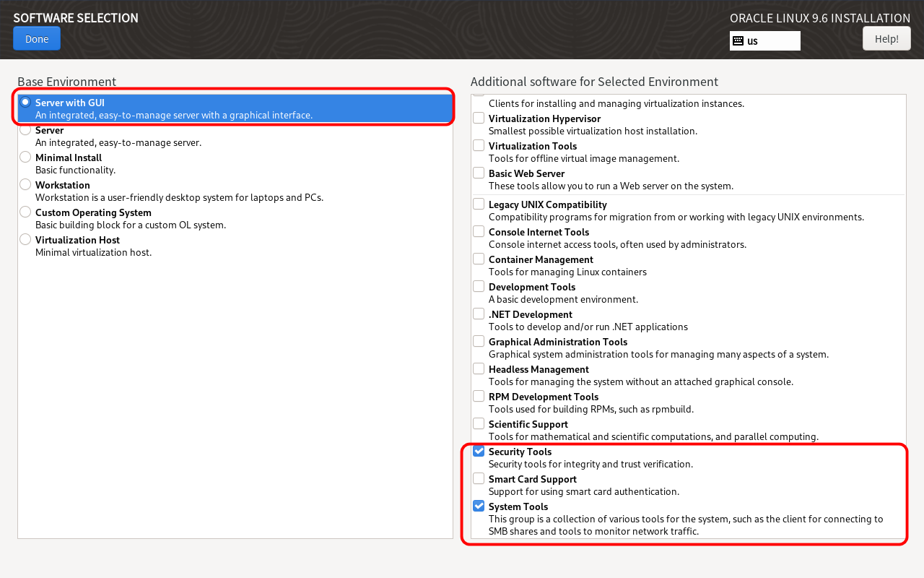This screenshot has height=578, width=924.
Task: Uncheck the Security Tools checkbox
Action: (x=479, y=451)
